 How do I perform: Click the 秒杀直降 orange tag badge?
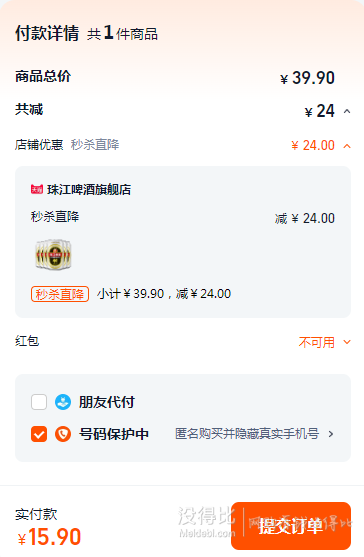60,294
